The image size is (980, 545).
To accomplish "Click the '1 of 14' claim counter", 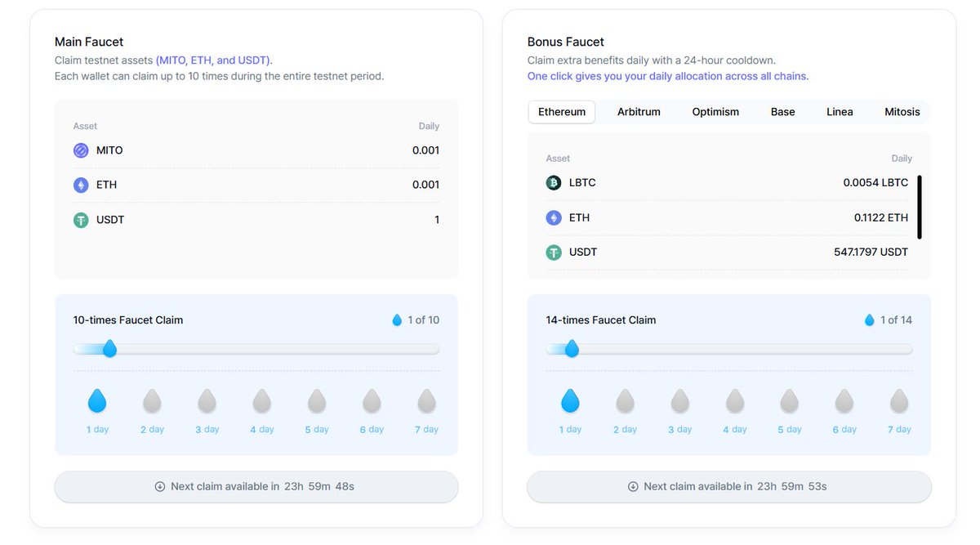I will pos(896,320).
